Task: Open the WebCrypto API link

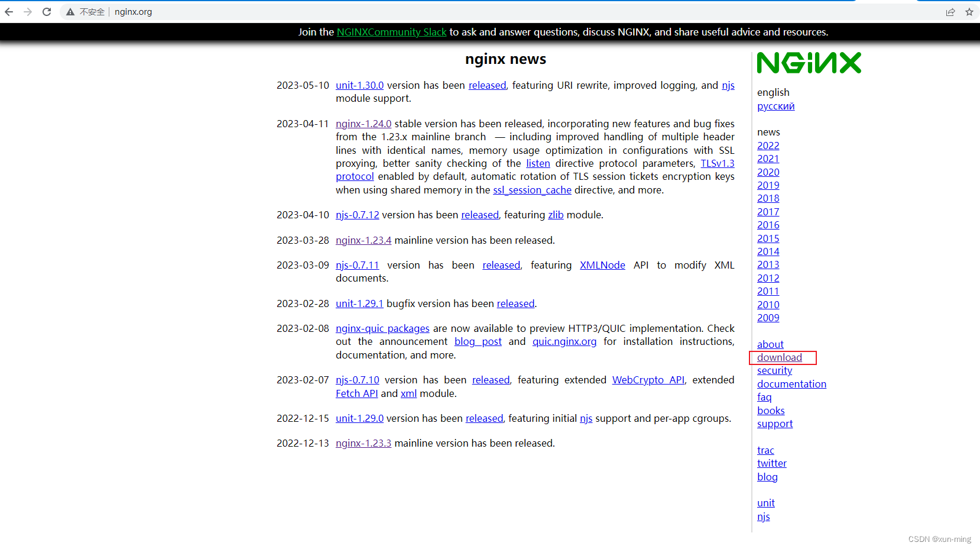Action: tap(648, 380)
